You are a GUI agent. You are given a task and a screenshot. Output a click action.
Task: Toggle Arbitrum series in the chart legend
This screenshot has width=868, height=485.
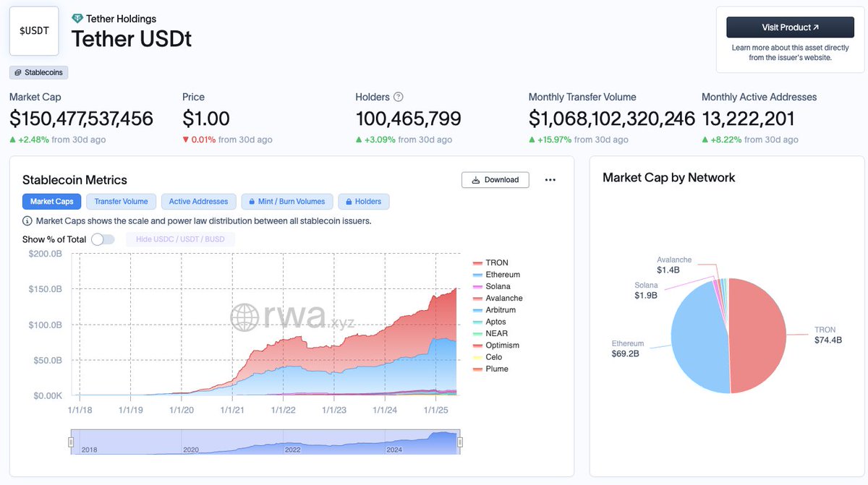pos(495,310)
